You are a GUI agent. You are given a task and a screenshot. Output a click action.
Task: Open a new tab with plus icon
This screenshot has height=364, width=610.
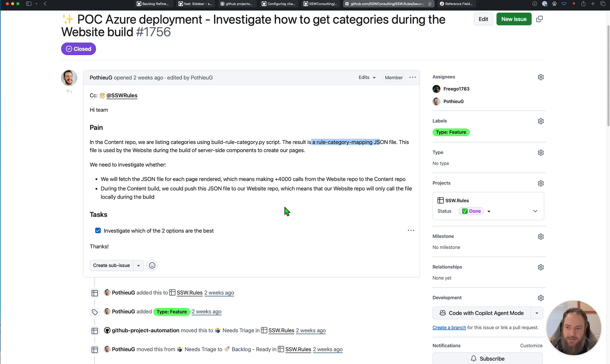(593, 4)
